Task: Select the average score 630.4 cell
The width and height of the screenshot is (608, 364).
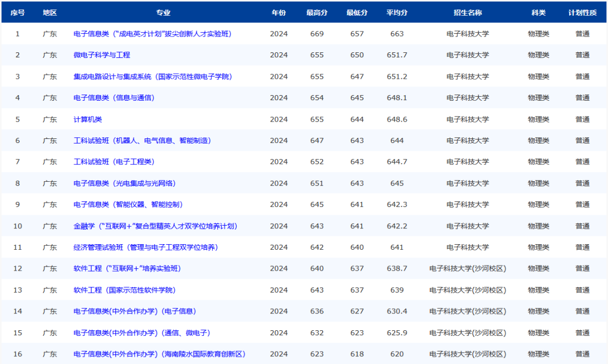Action: pyautogui.click(x=397, y=311)
